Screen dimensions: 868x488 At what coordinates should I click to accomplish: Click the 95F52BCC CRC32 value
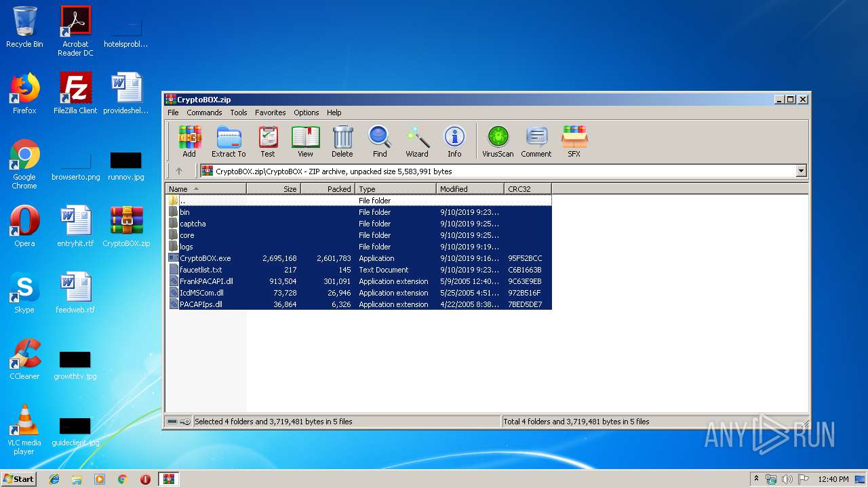[524, 258]
